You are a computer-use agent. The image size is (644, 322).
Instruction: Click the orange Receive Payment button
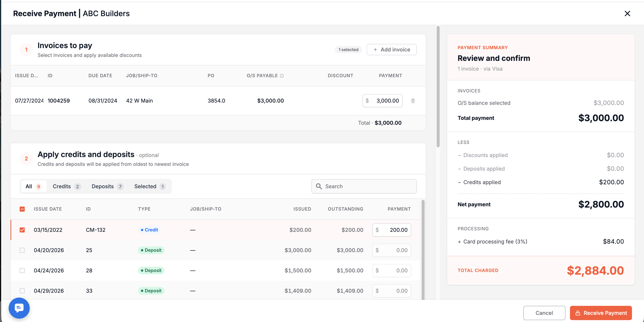point(601,313)
